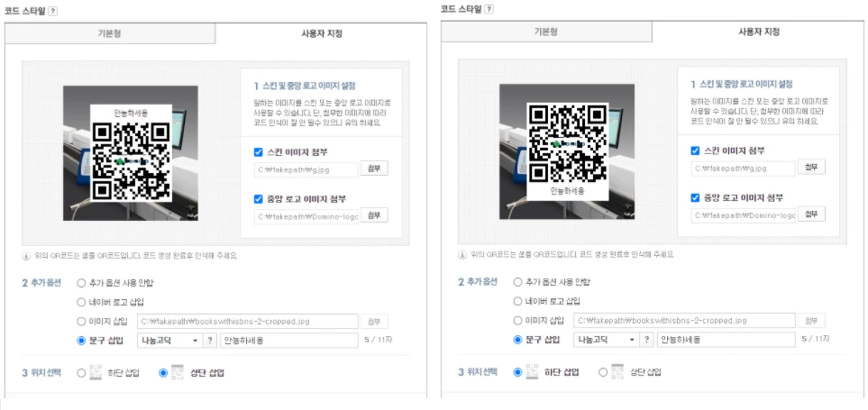Uncheck 중앙 로고 이미지 첨부 in left panel
868x410 pixels.
tap(258, 199)
